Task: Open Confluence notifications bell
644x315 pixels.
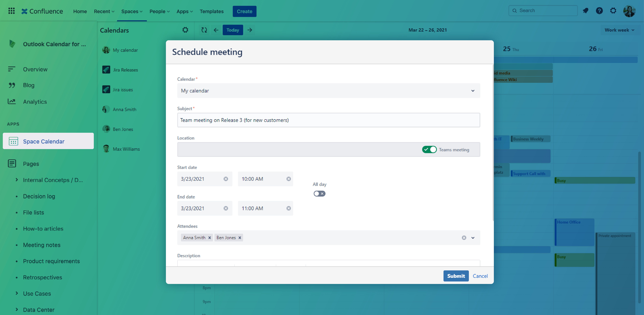Action: [586, 11]
